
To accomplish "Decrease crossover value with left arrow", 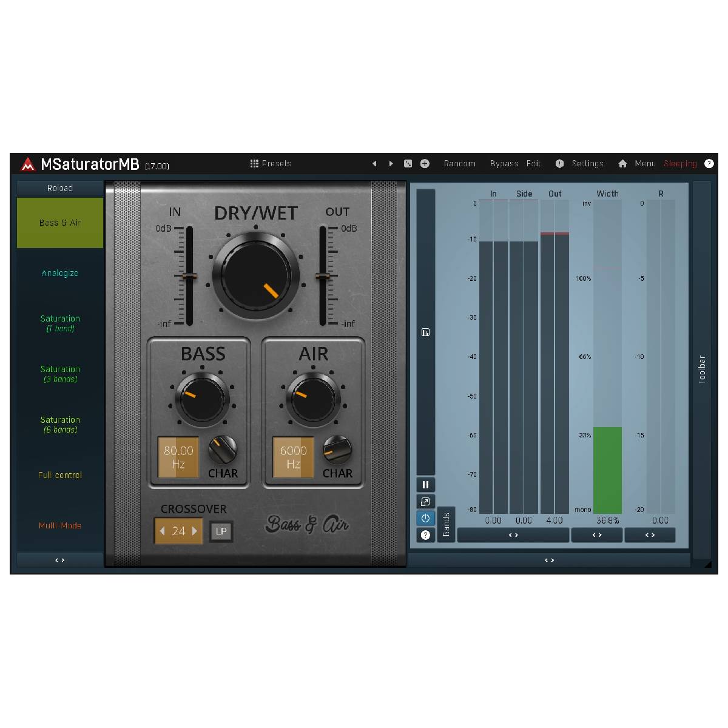I will (x=163, y=531).
